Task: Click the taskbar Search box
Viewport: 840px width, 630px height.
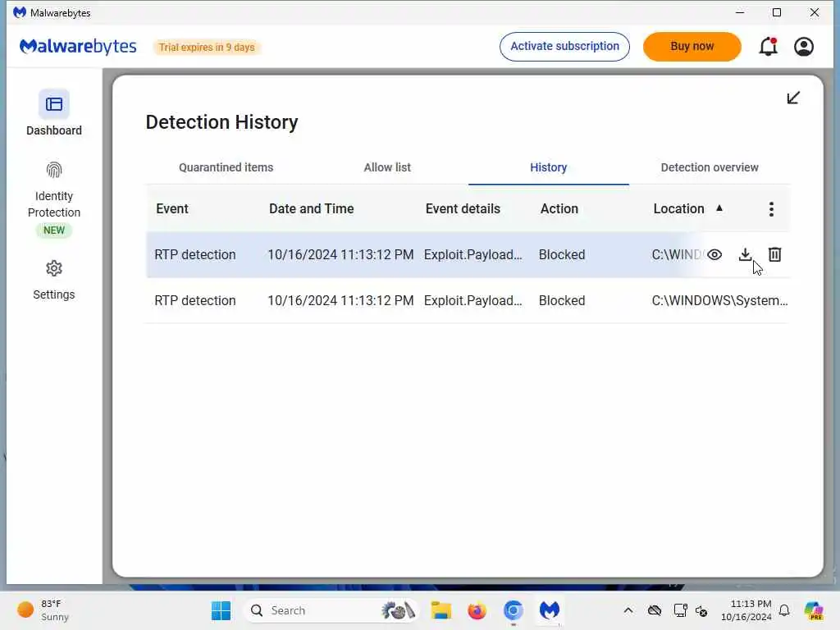Action: tap(332, 610)
